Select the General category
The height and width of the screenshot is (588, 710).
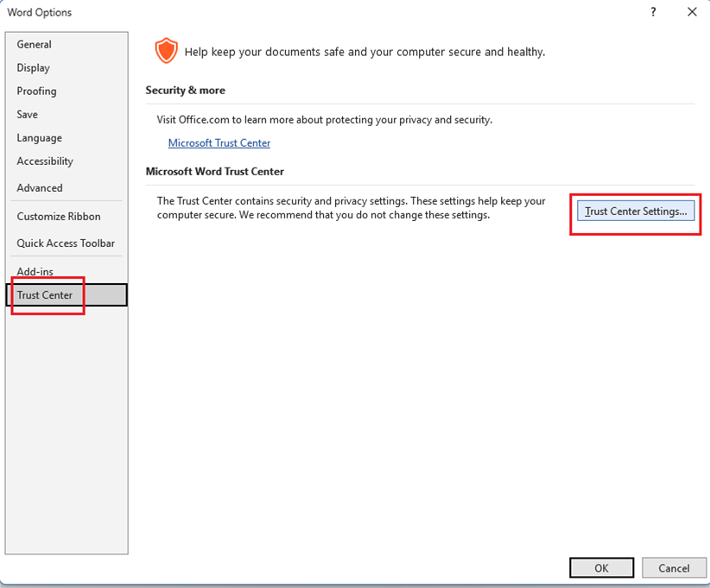pyautogui.click(x=35, y=44)
